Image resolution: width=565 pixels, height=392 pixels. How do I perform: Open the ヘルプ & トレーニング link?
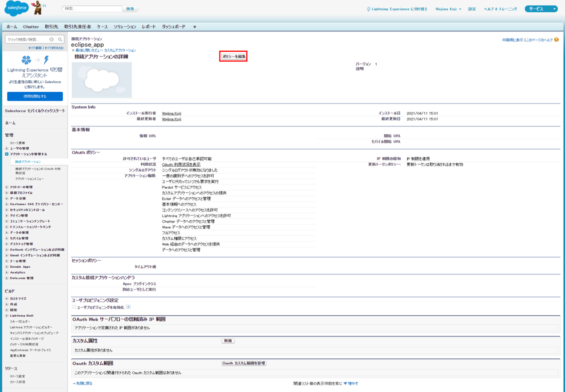501,9
